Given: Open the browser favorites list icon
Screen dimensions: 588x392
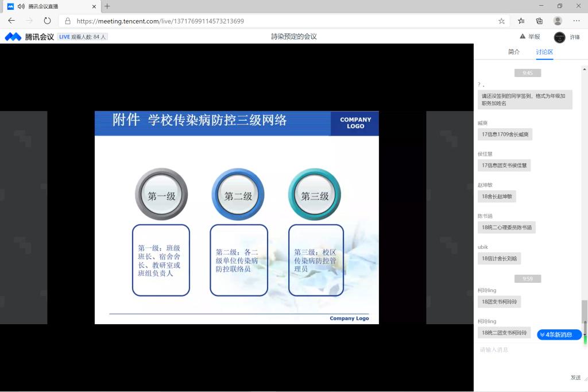Looking at the screenshot, I should pyautogui.click(x=521, y=21).
